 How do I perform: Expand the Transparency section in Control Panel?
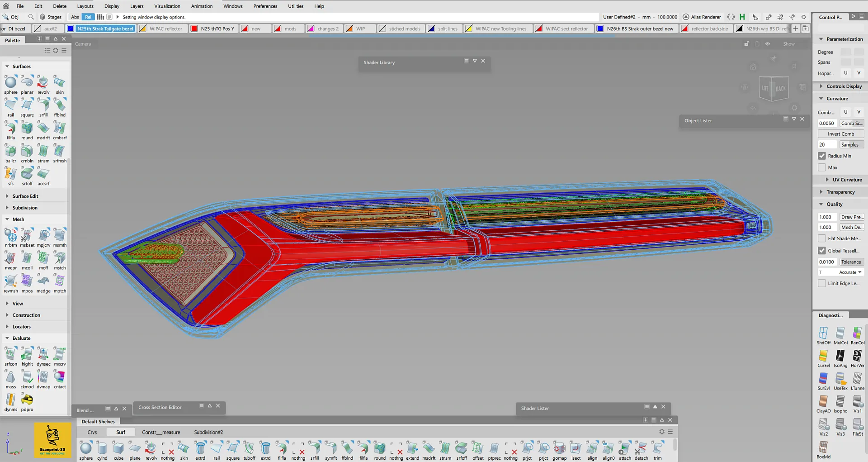tap(840, 192)
